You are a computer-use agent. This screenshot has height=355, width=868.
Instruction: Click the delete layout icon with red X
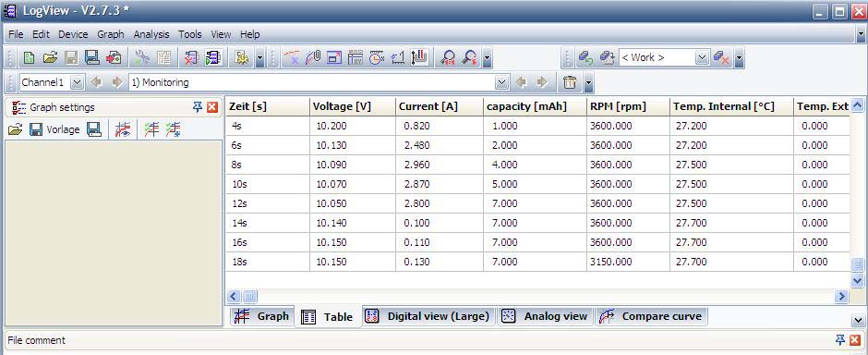coord(721,57)
